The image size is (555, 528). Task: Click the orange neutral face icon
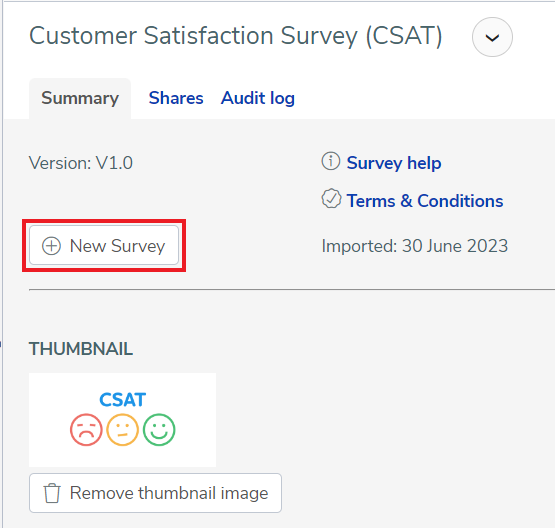[122, 430]
